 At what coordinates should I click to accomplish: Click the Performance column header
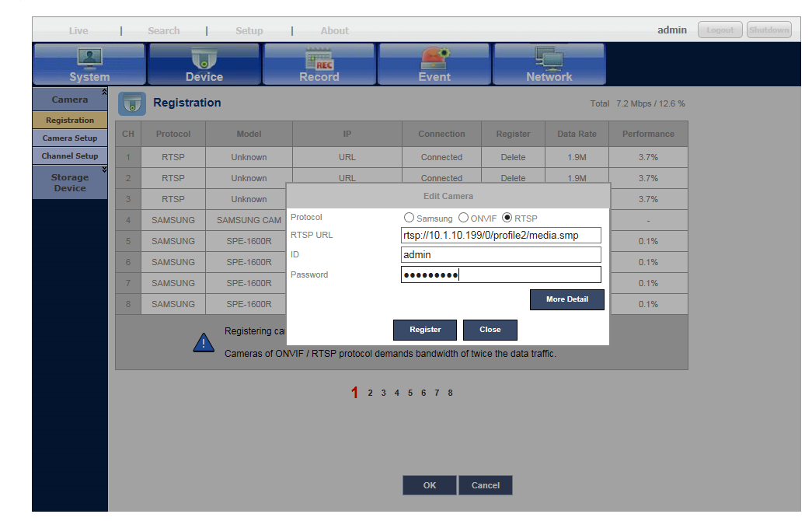pyautogui.click(x=648, y=134)
